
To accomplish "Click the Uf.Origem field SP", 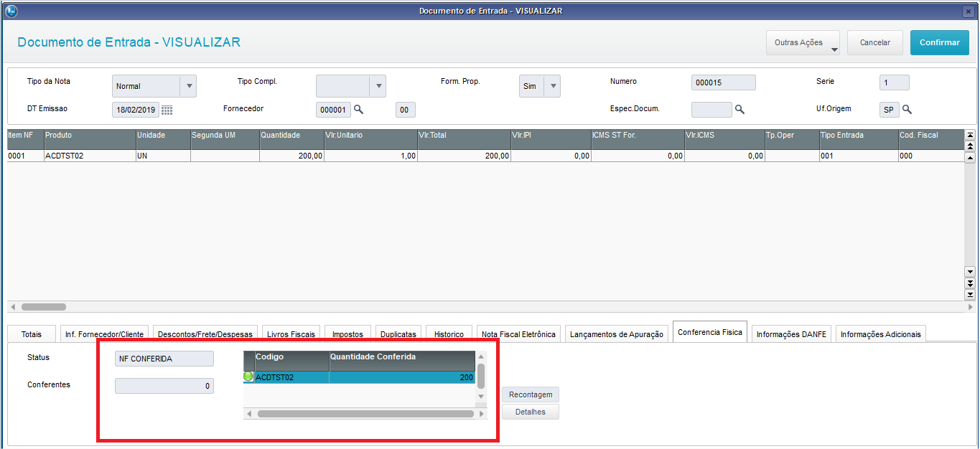I will [x=889, y=110].
